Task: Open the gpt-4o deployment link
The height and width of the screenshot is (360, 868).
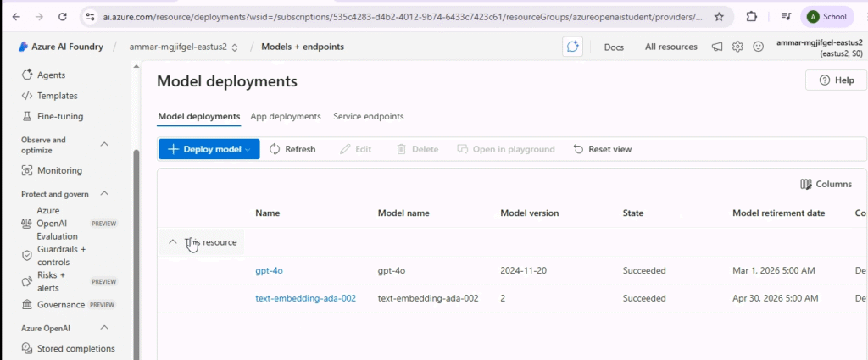Action: click(x=268, y=270)
